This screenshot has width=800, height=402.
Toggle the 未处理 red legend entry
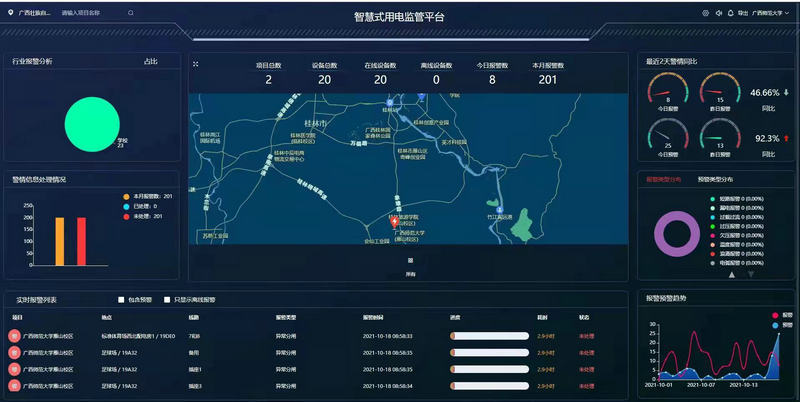point(143,216)
